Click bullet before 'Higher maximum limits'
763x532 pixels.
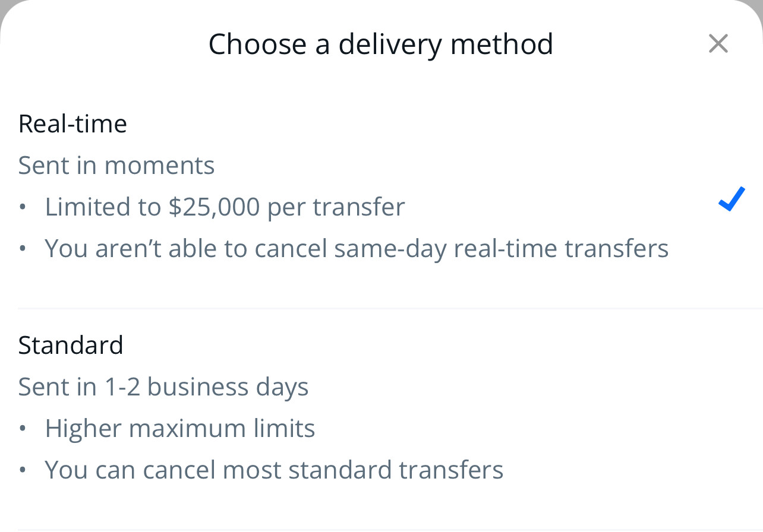[23, 429]
